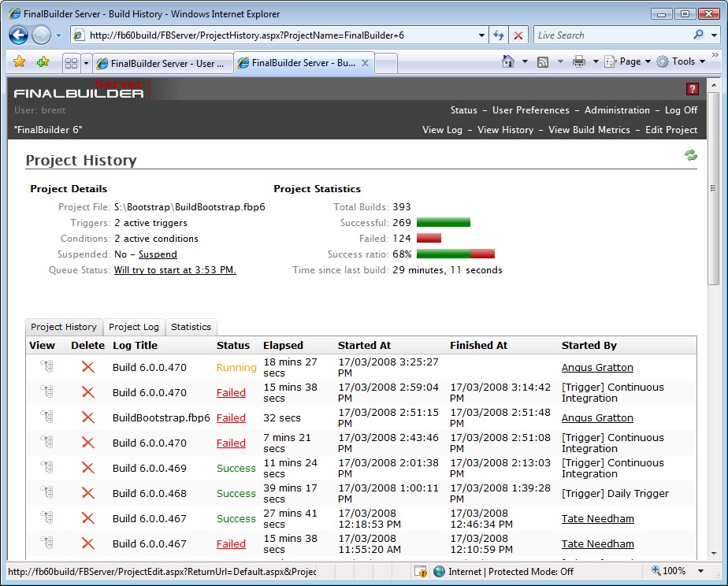Viewport: 728px width, 586px height.
Task: Click the 100% zoom level button
Action: pyautogui.click(x=669, y=571)
